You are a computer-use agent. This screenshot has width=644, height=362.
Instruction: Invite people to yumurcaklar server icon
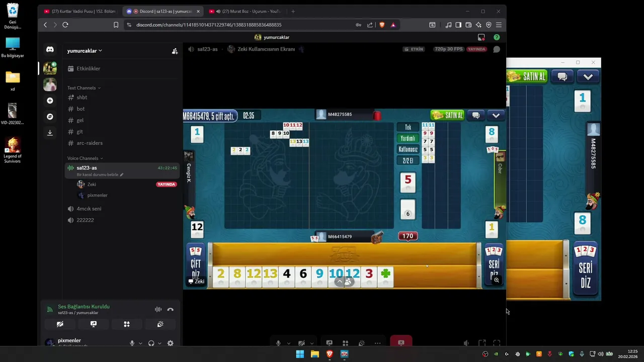[175, 51]
